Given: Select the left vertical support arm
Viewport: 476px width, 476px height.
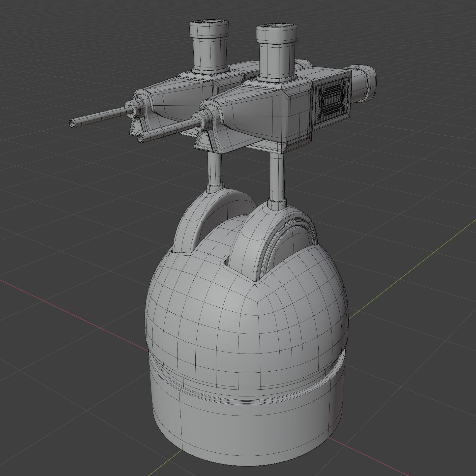Looking at the screenshot, I should click(x=214, y=174).
